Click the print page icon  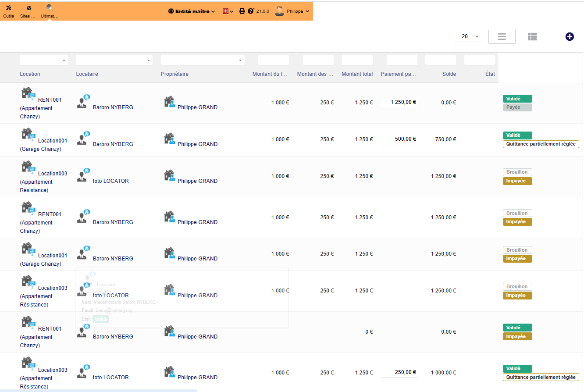(242, 11)
